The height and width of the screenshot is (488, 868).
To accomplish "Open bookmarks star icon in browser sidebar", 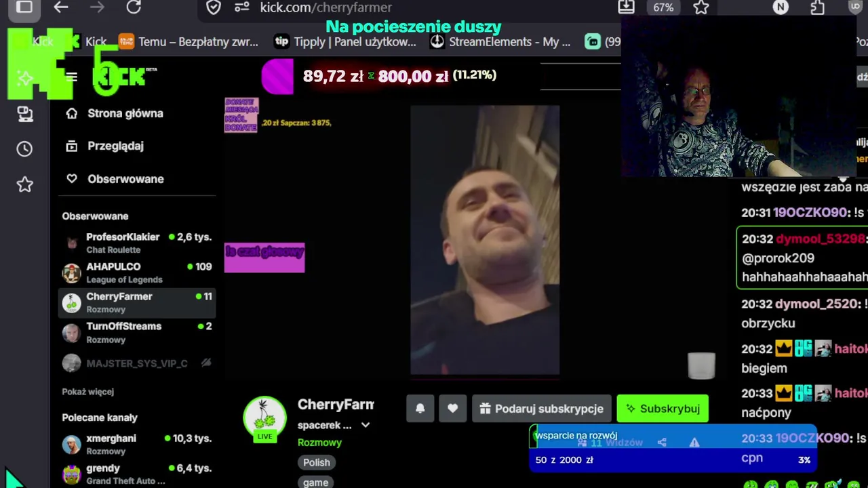I will [25, 184].
